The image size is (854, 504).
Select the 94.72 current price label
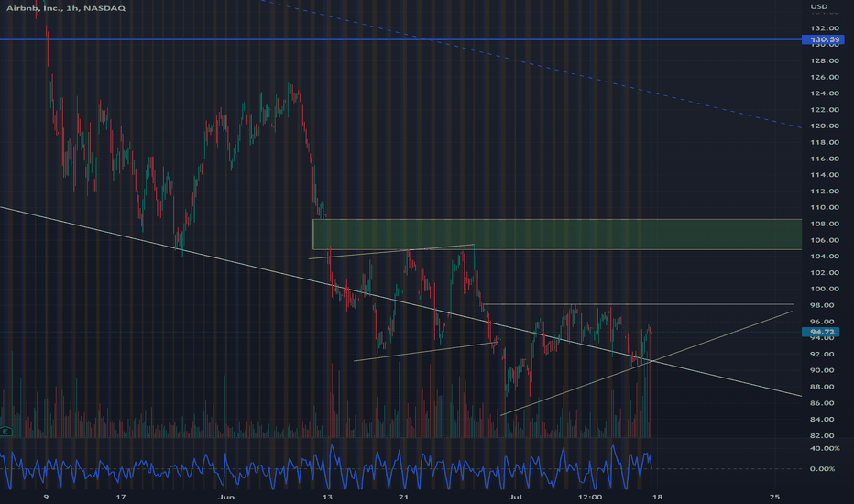point(821,332)
